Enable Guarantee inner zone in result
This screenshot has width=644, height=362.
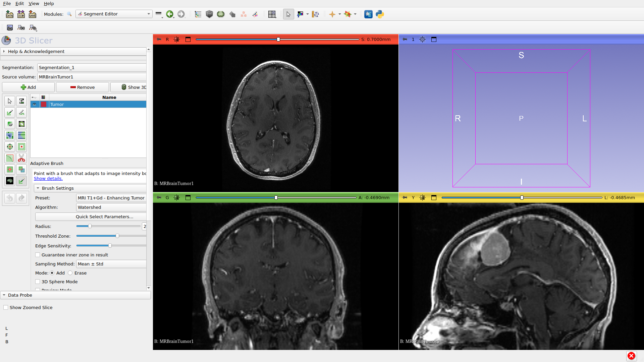[38, 255]
